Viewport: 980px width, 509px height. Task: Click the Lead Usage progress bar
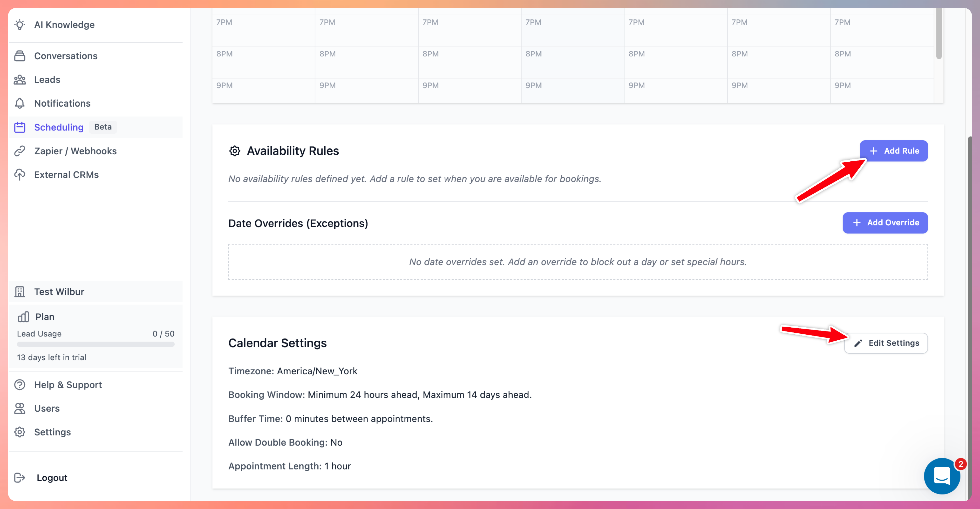coord(95,344)
